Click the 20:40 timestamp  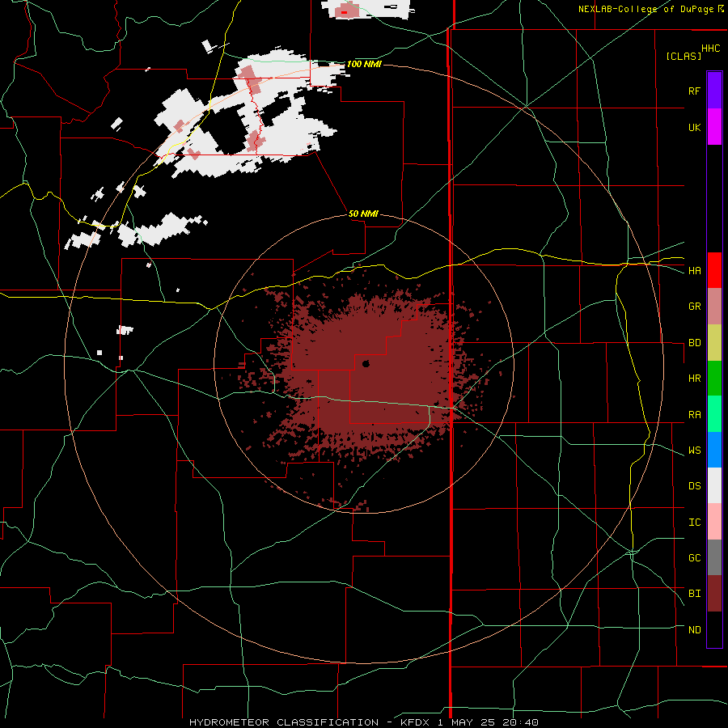point(520,722)
